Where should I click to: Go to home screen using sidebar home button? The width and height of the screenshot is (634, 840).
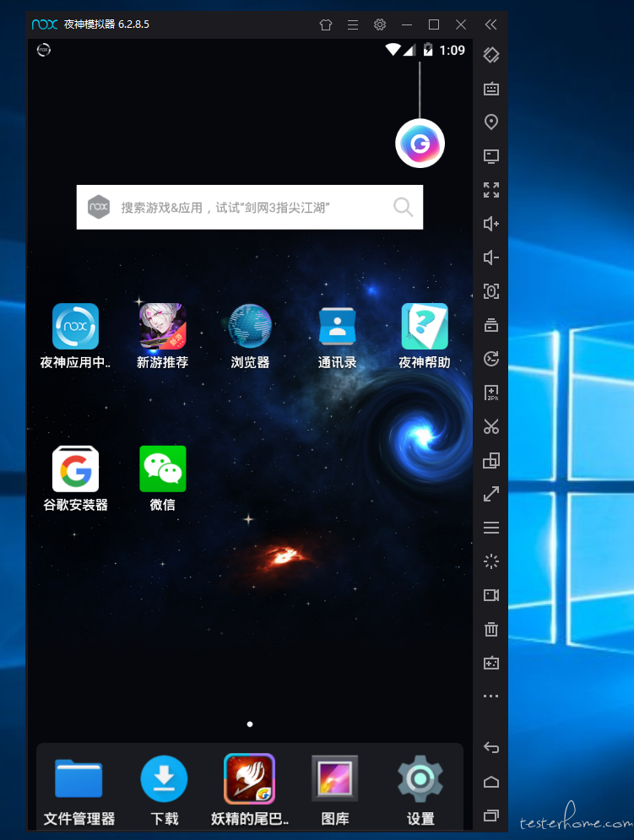(x=491, y=782)
